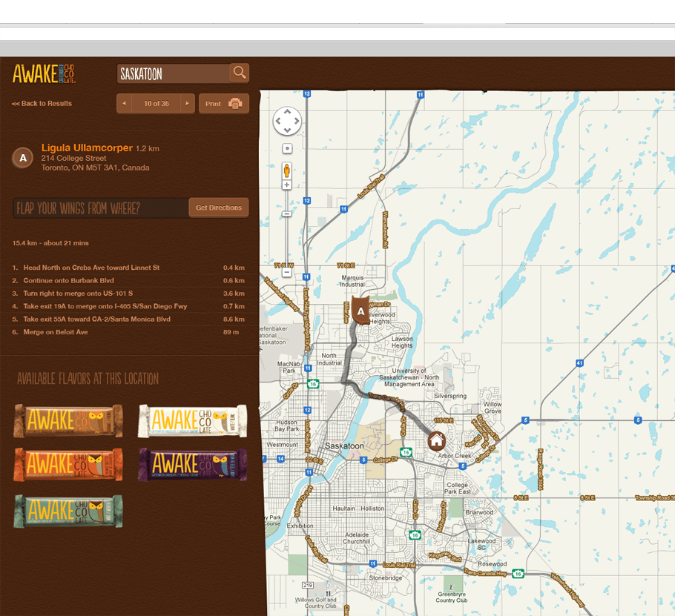The image size is (675, 616).
Task: Click Silverspring map label
Action: (450, 396)
